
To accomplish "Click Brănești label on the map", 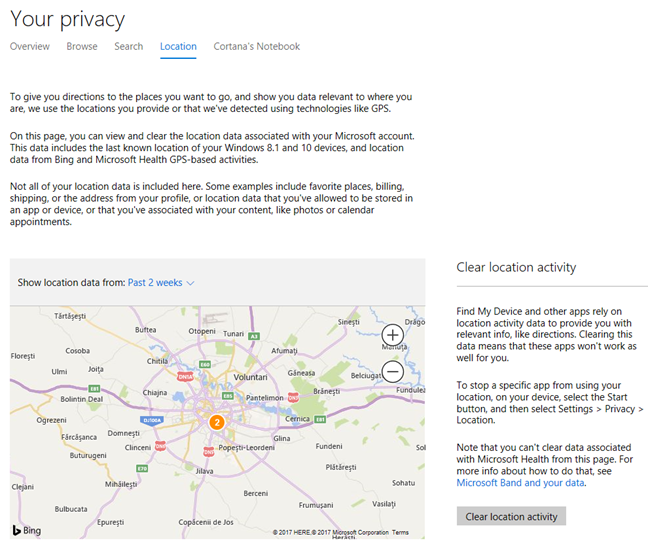I will pyautogui.click(x=326, y=391).
